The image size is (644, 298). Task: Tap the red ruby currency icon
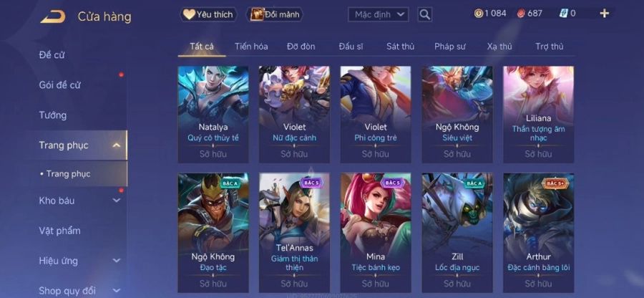[521, 14]
